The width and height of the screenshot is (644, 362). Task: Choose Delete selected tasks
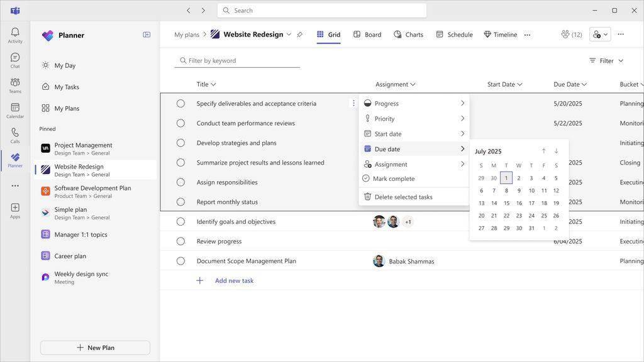(x=414, y=197)
